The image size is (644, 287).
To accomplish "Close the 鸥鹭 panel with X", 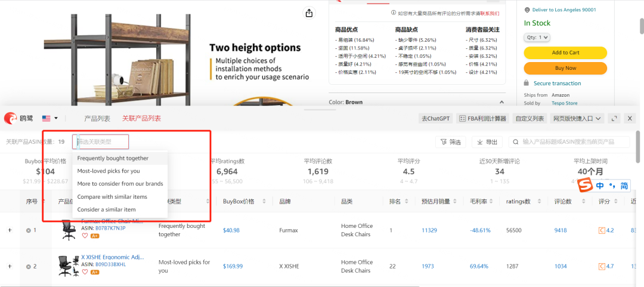I will [630, 118].
